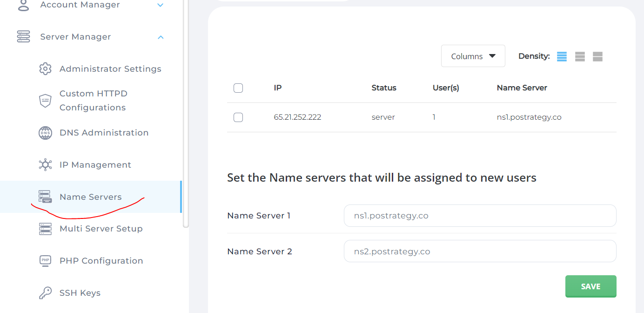Click the Multi Server Setup server icon
644x313 pixels.
45,228
